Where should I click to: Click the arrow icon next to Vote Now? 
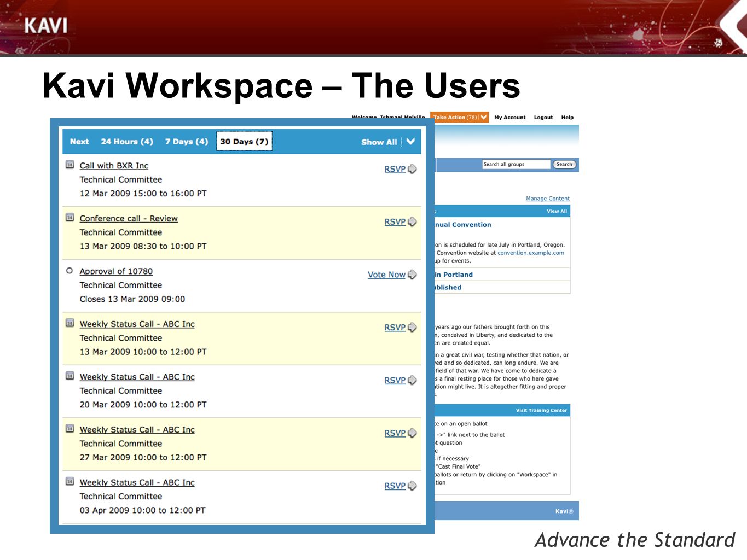click(x=412, y=275)
